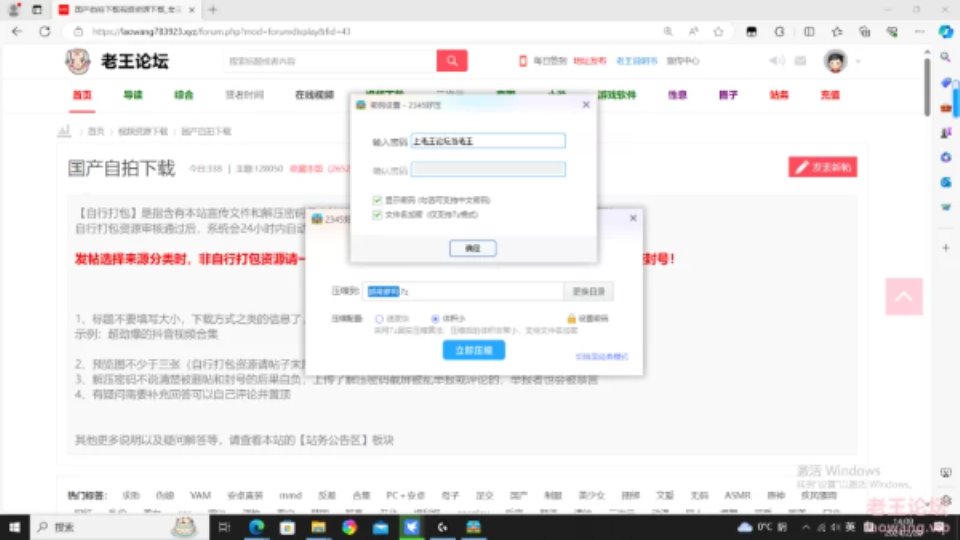Viewport: 960px width, 540px height.
Task: Click the Windows taskbar search box
Action: tap(119, 527)
